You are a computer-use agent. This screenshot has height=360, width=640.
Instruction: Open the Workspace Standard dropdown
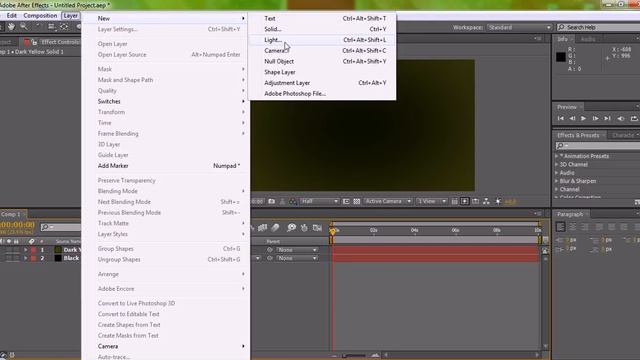click(519, 27)
